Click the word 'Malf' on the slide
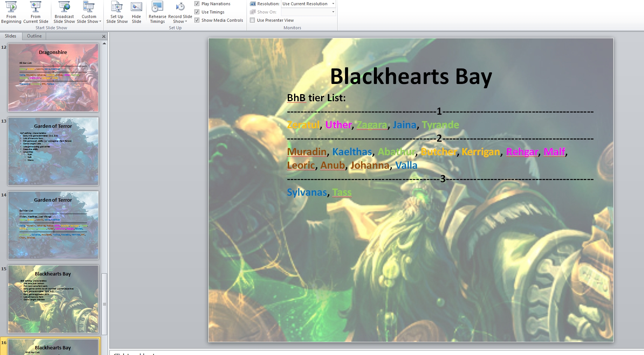The width and height of the screenshot is (644, 355). click(554, 152)
